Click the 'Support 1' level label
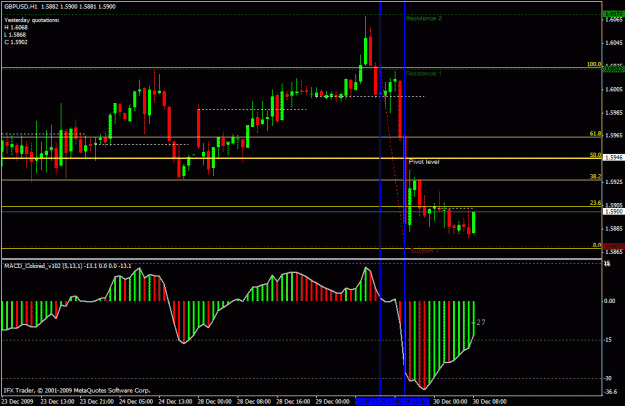The image size is (625, 406). coord(425,251)
